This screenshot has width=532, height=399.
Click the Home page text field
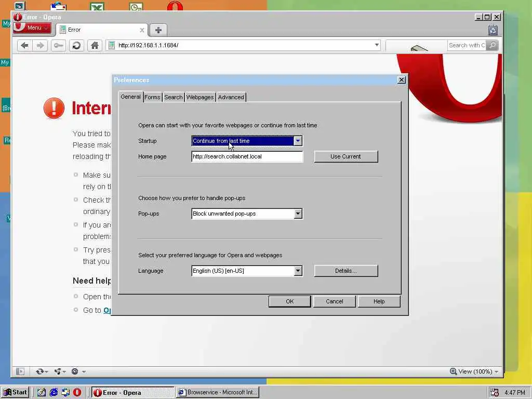[247, 157]
